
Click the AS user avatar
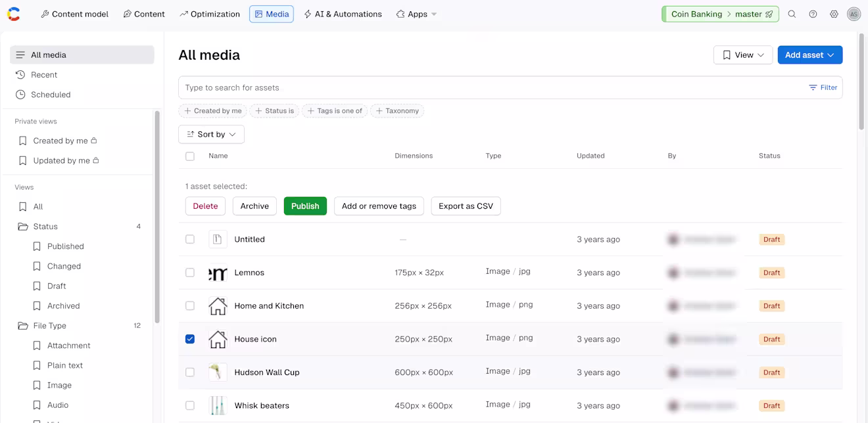click(854, 14)
